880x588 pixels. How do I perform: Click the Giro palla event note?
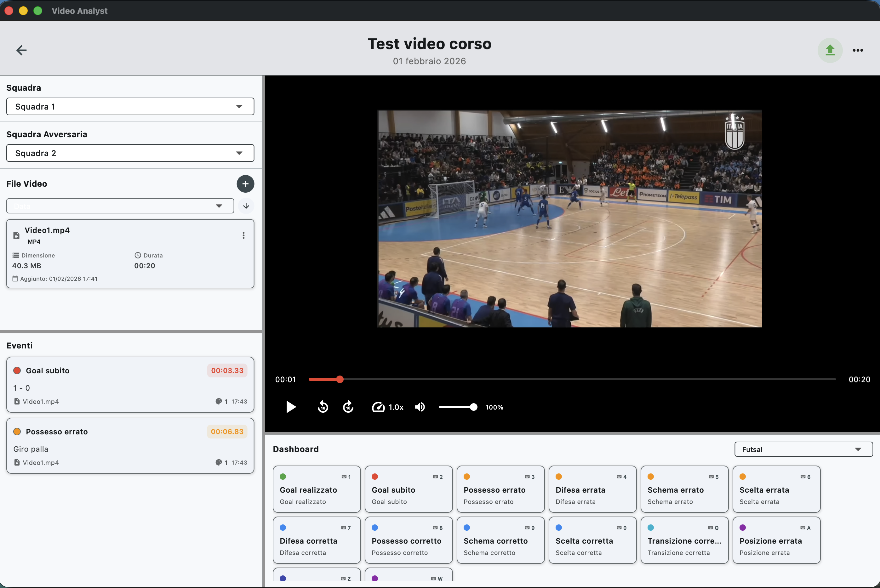[x=31, y=449]
